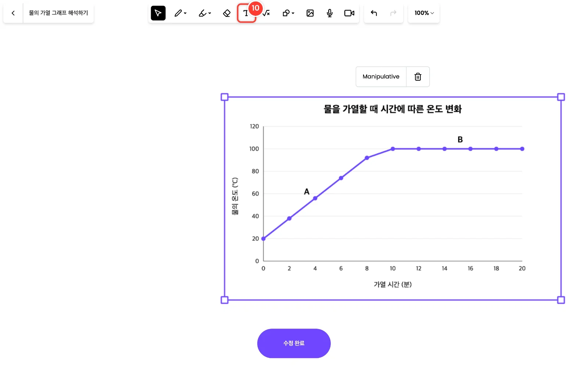
Task: Open the 100% zoom level dropdown
Action: [424, 13]
